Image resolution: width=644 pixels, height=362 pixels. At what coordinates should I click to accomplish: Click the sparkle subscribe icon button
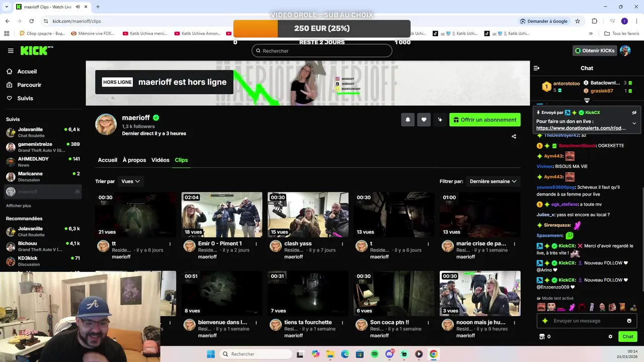pyautogui.click(x=440, y=120)
